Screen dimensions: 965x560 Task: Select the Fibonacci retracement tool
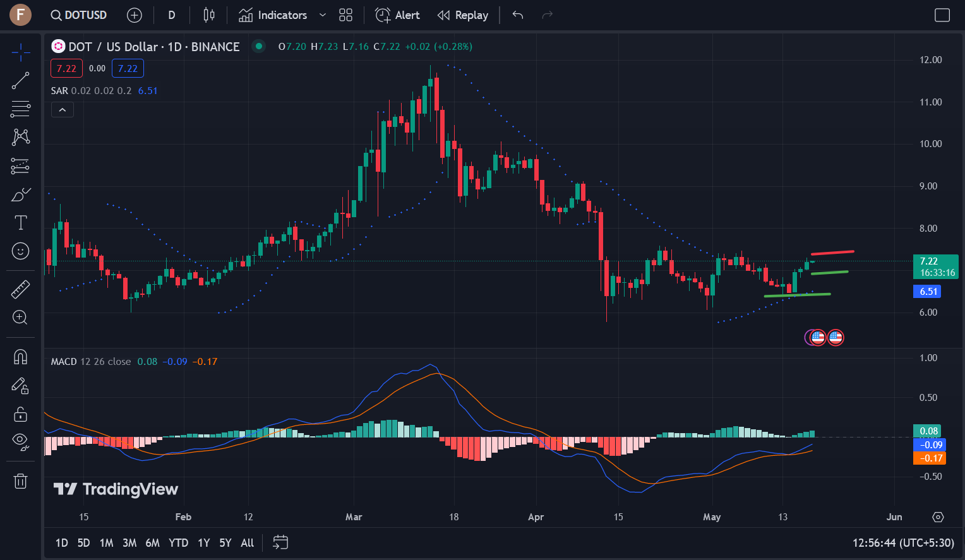(x=20, y=109)
